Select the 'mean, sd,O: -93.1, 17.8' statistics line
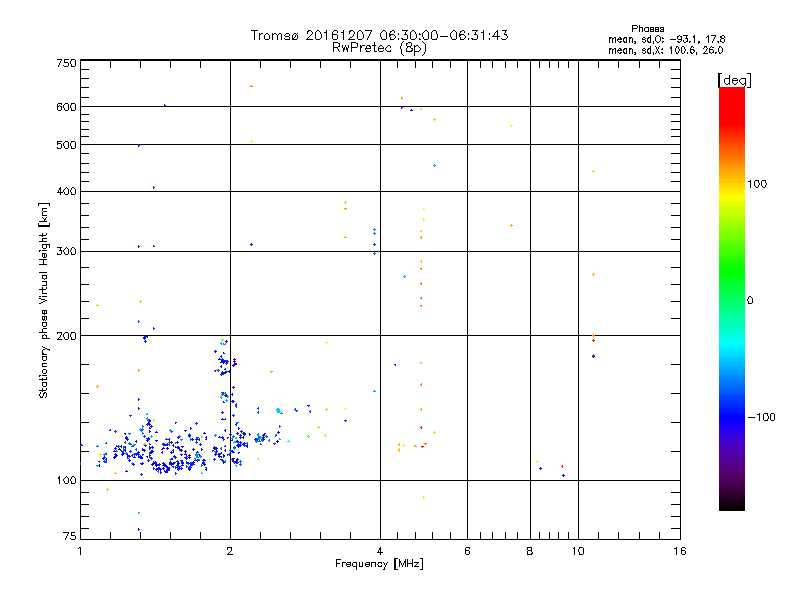 click(x=666, y=39)
